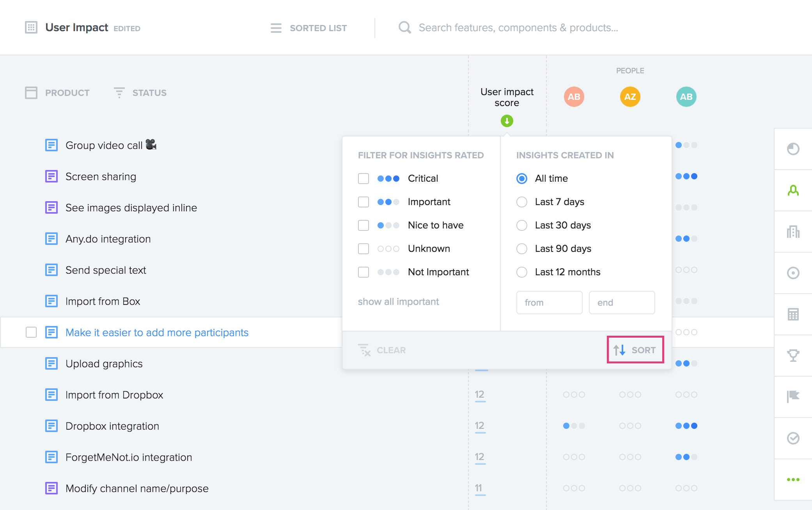
Task: Click the feature icon beside Group video call
Action: point(51,145)
